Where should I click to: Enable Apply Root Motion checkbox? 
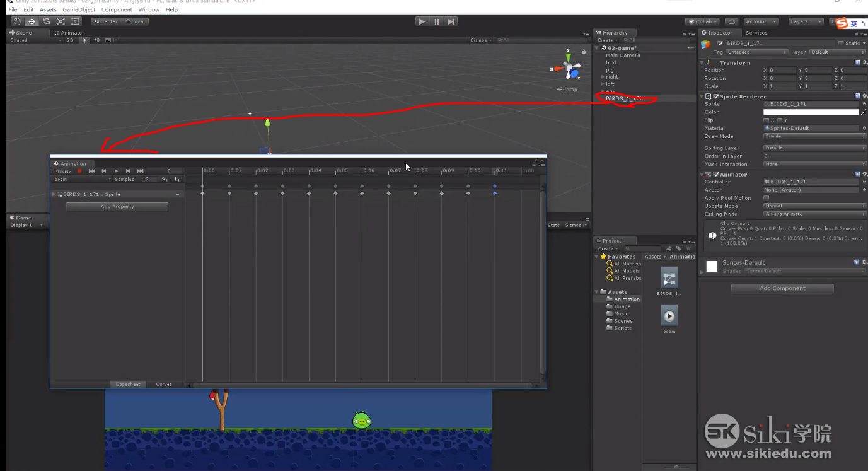coord(766,198)
